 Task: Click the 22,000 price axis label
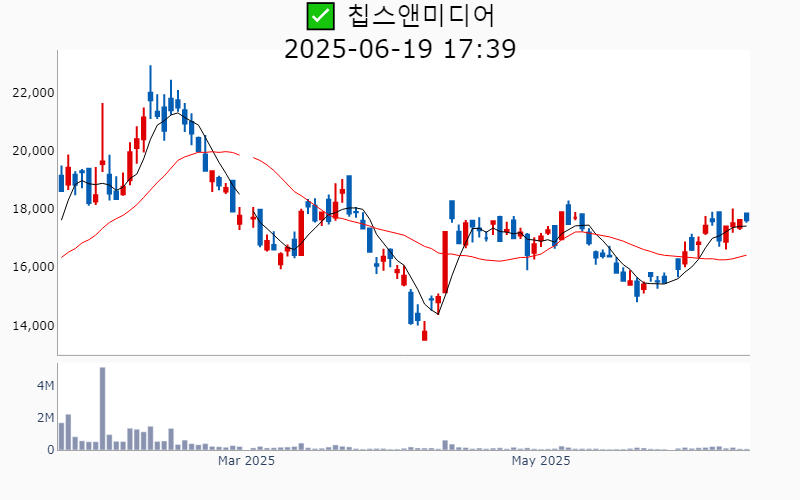click(33, 93)
